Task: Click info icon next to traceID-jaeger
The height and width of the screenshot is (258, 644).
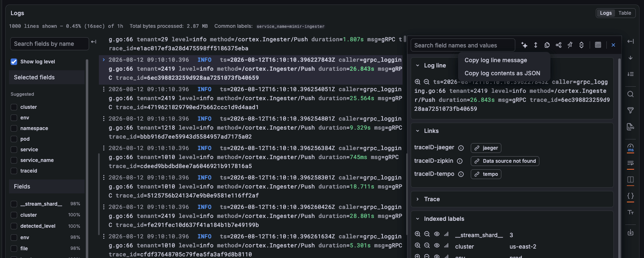Action: pyautogui.click(x=461, y=148)
